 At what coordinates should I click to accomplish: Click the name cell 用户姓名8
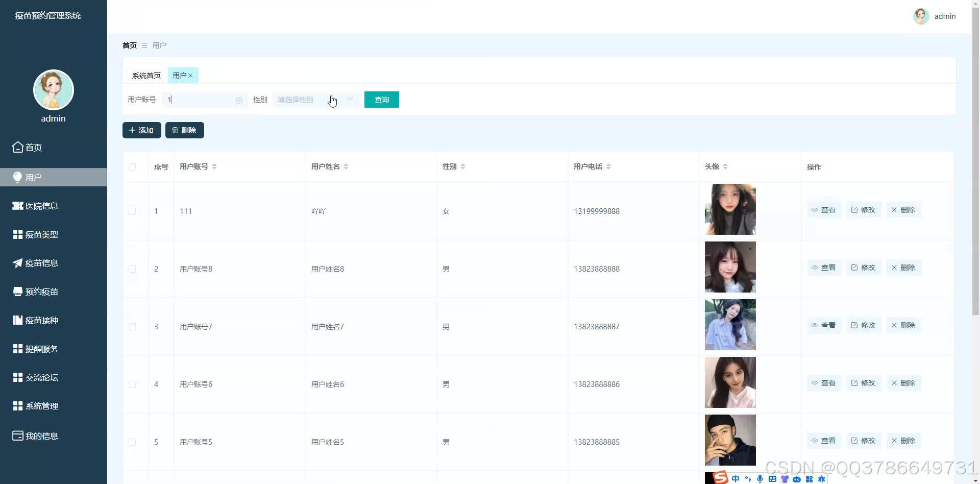(328, 269)
